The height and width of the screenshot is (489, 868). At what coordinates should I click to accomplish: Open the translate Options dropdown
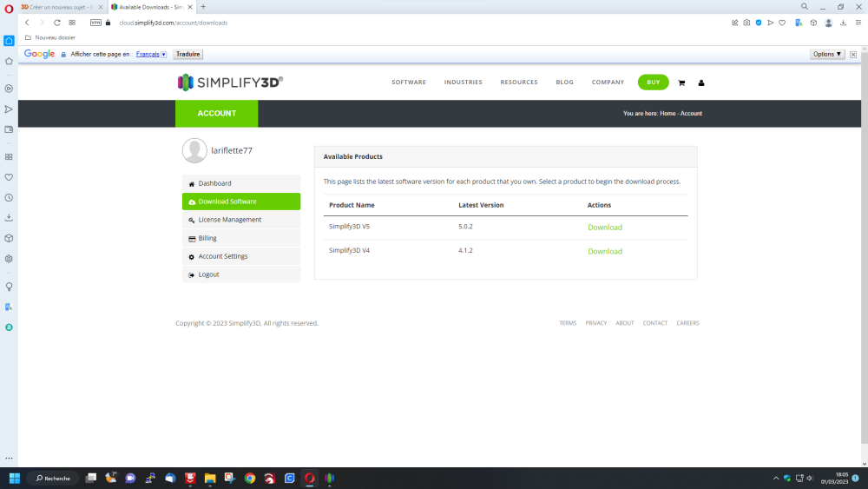pos(827,54)
